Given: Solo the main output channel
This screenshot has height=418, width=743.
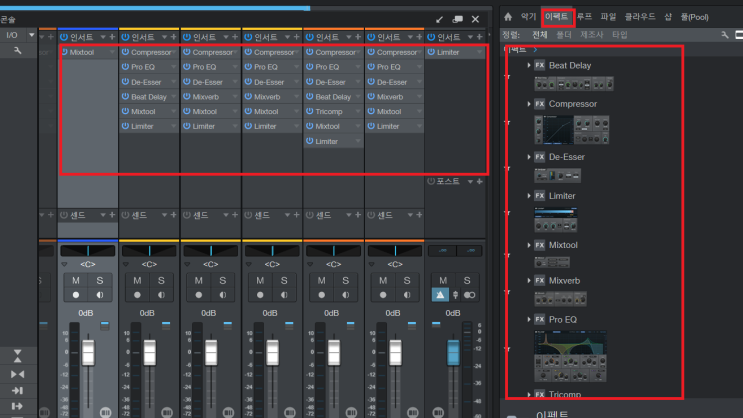Looking at the screenshot, I should (467, 281).
